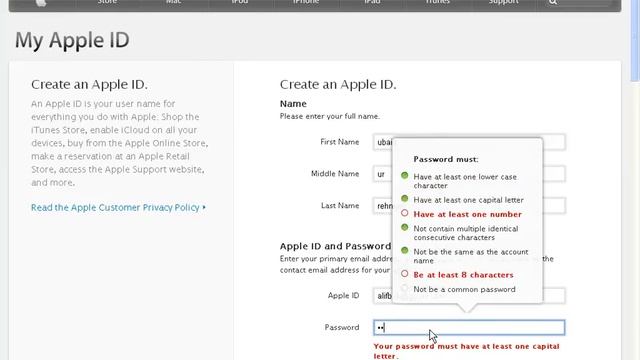
Task: Click 'Not be the same as the account name'
Action: 471,256
